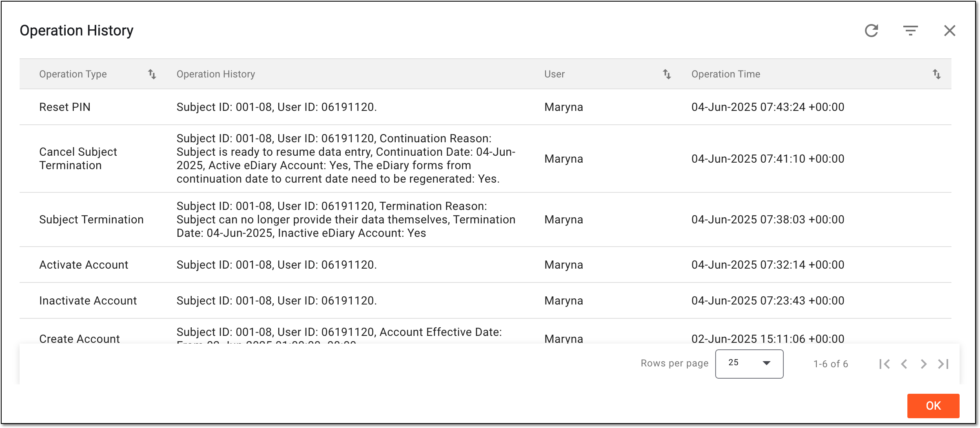This screenshot has height=428, width=980.
Task: Go to previous page arrow
Action: (904, 364)
